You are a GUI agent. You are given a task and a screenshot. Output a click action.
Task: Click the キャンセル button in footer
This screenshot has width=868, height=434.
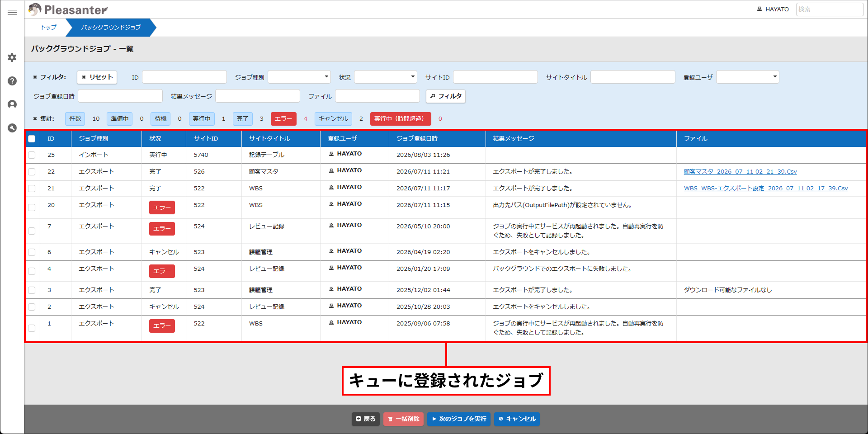pyautogui.click(x=517, y=419)
